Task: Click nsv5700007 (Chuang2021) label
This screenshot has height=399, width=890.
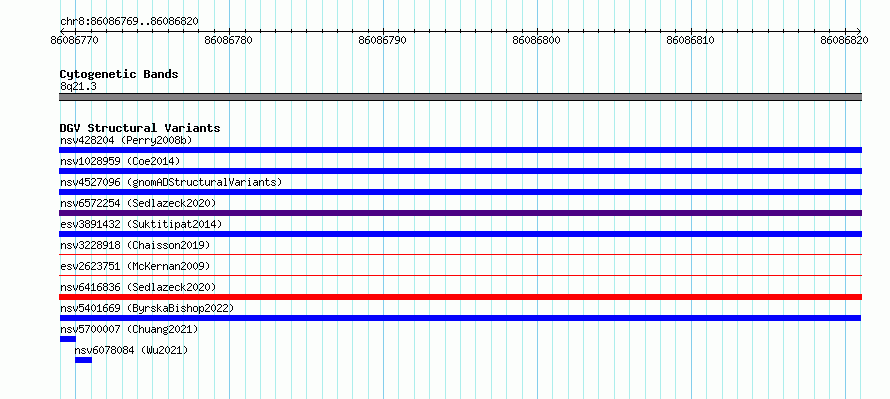Action: point(129,329)
